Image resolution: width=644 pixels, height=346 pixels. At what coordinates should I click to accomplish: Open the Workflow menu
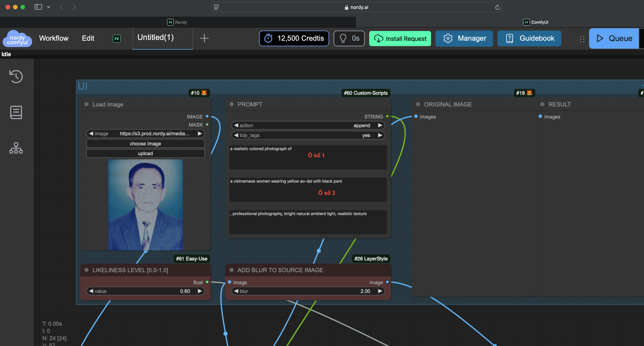54,38
